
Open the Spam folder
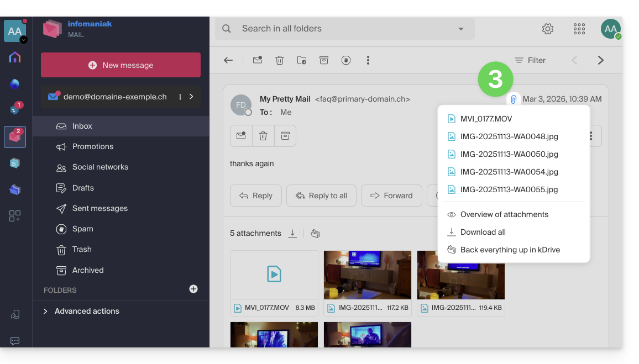tap(82, 229)
